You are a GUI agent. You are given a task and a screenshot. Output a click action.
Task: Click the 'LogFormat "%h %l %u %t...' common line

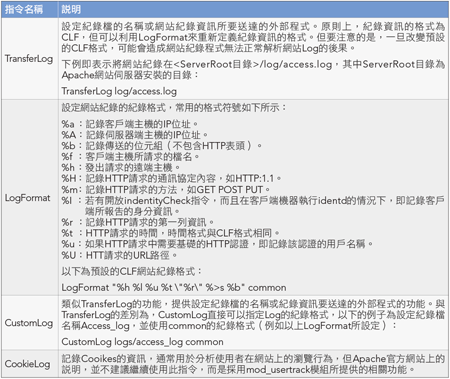coord(174,287)
